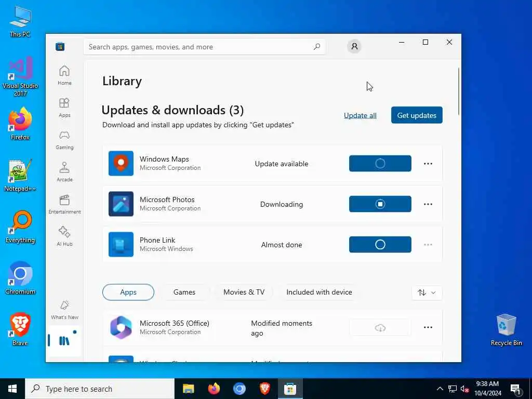Download Microsoft 365 with the cloud icon
Viewport: 532px width, 399px height.
[x=380, y=327]
